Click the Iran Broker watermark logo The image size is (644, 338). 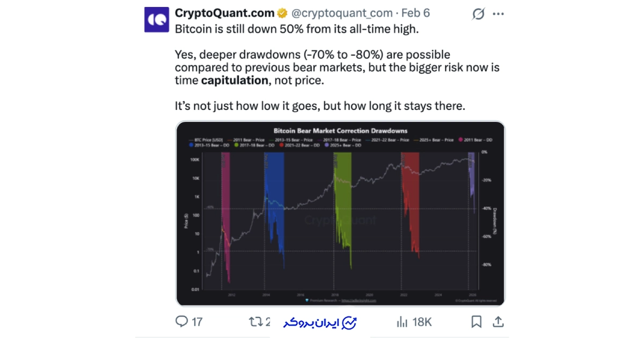pos(320,322)
